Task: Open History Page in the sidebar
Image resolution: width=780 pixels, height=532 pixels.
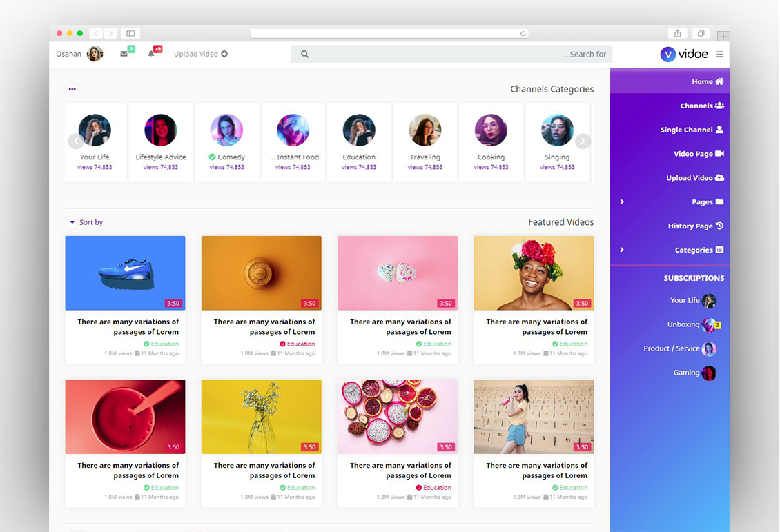Action: [x=670, y=226]
